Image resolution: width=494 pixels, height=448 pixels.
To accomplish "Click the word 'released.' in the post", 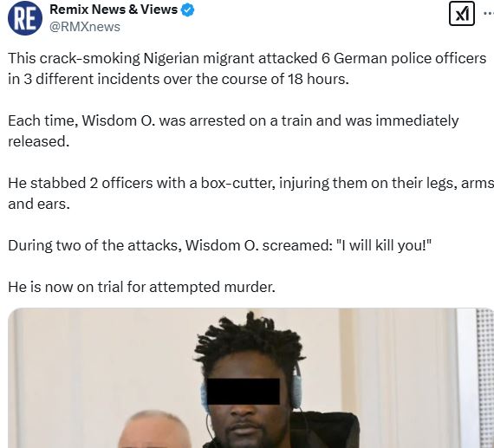I will click(x=38, y=141).
